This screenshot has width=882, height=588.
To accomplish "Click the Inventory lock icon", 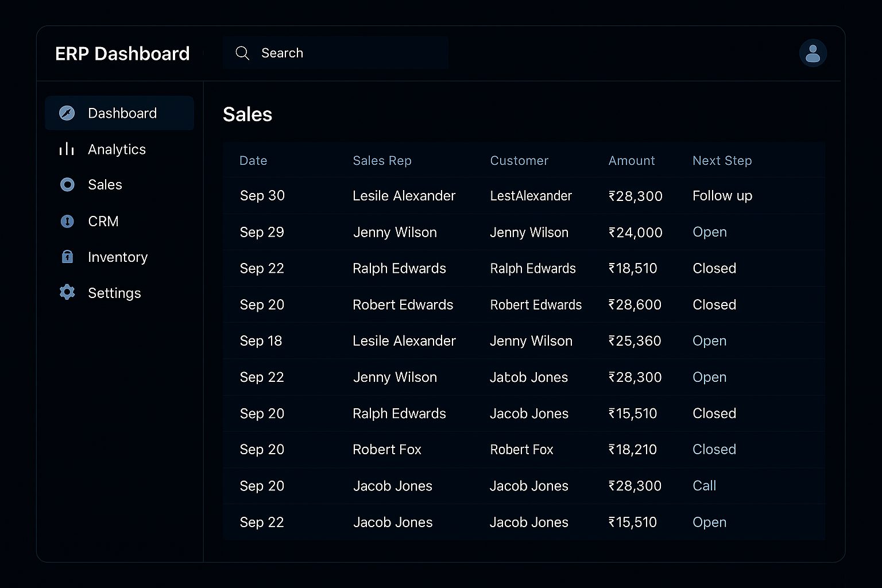I will point(67,257).
